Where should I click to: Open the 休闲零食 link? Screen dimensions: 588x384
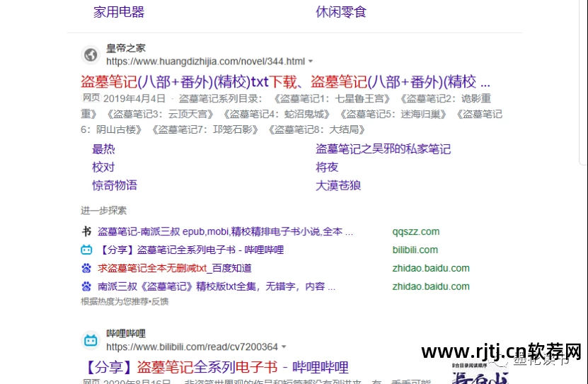(341, 12)
